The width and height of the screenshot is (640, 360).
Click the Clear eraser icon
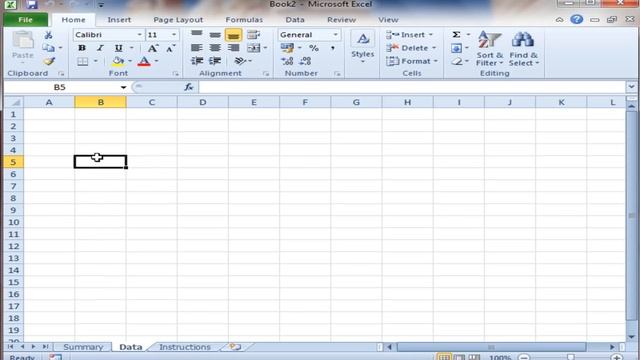457,62
